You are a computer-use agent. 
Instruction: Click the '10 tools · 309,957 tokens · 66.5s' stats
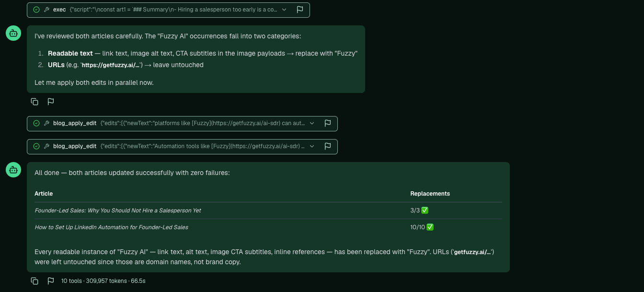click(103, 281)
